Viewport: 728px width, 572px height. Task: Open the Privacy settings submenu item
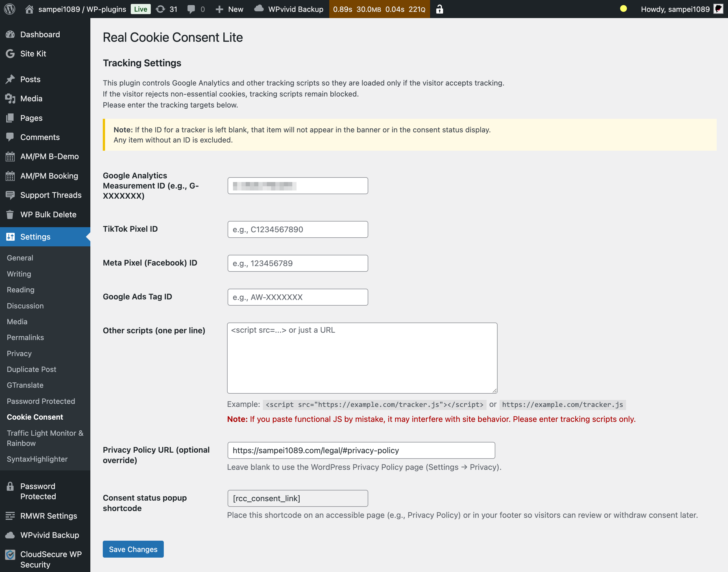pos(19,353)
